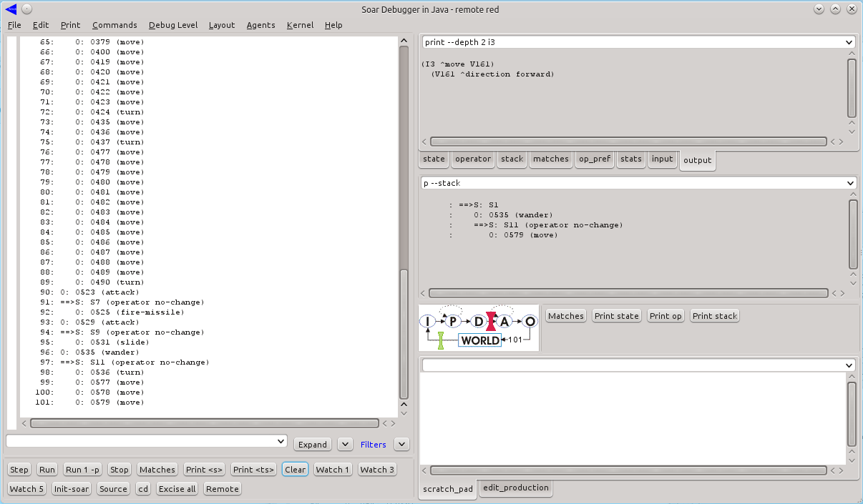The height and width of the screenshot is (504, 863).
Task: Switch to the op_pref tab
Action: pos(595,159)
